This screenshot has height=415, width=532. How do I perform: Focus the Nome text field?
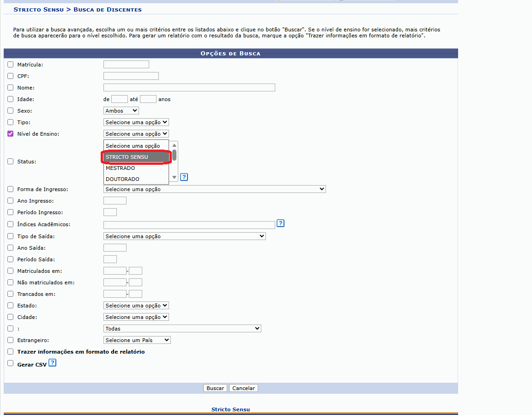pyautogui.click(x=189, y=88)
